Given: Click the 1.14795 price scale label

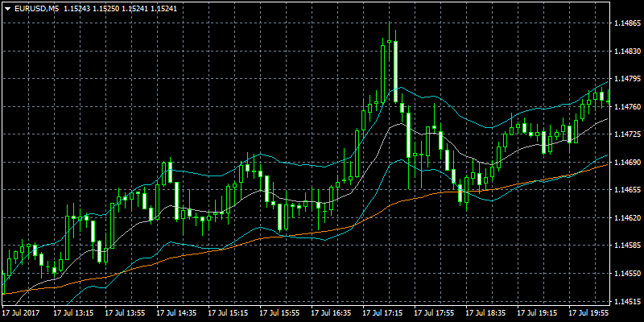Looking at the screenshot, I should point(626,79).
